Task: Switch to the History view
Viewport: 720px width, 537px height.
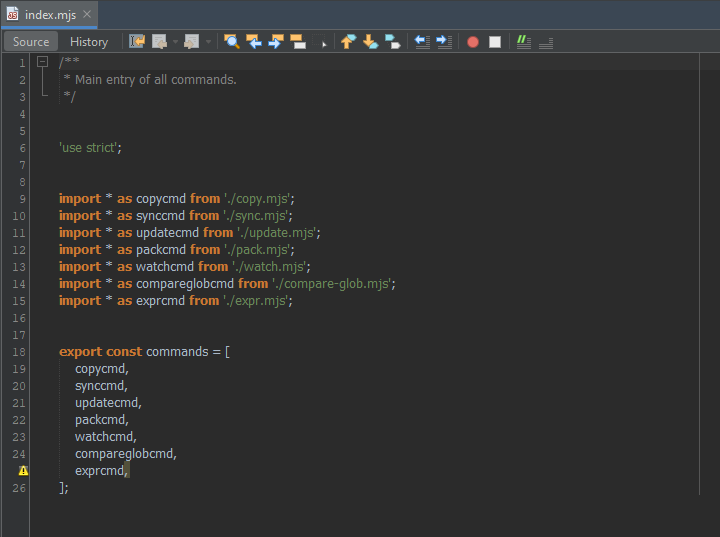Action: coord(89,42)
